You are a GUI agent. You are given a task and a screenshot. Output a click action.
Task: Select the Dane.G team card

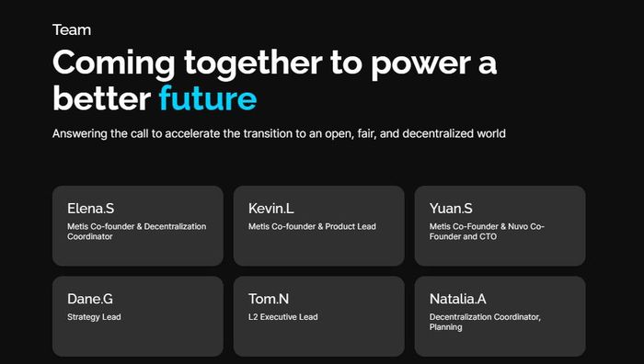[138, 316]
